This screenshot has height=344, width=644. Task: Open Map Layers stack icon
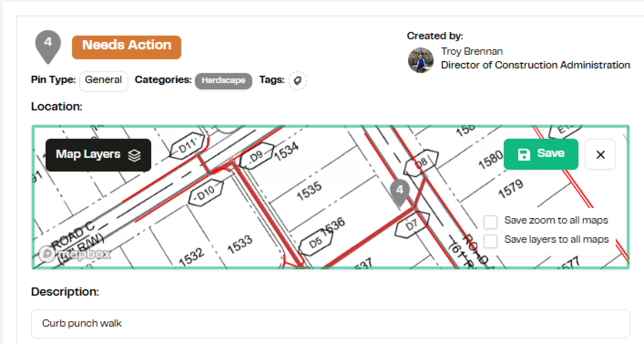point(134,155)
